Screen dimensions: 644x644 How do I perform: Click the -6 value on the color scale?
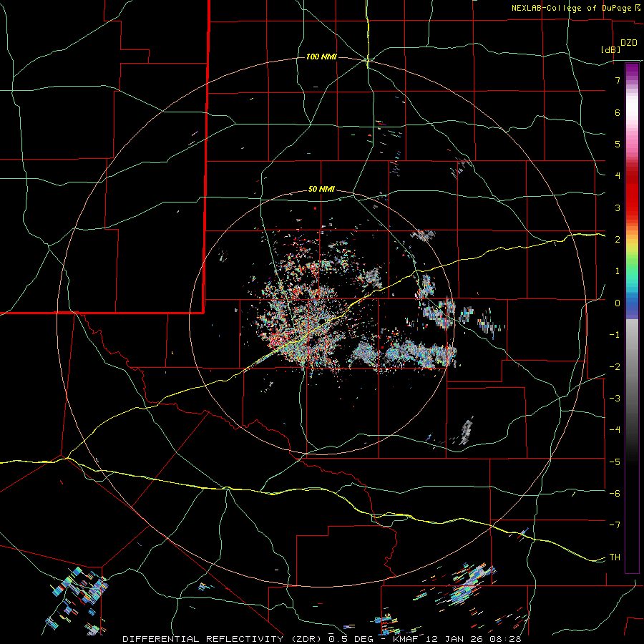pyautogui.click(x=615, y=494)
